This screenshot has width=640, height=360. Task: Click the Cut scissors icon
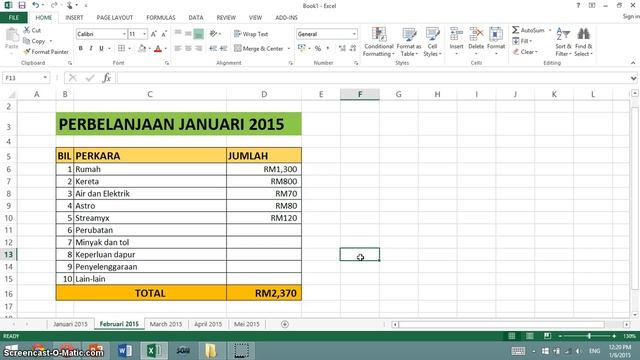pyautogui.click(x=27, y=30)
